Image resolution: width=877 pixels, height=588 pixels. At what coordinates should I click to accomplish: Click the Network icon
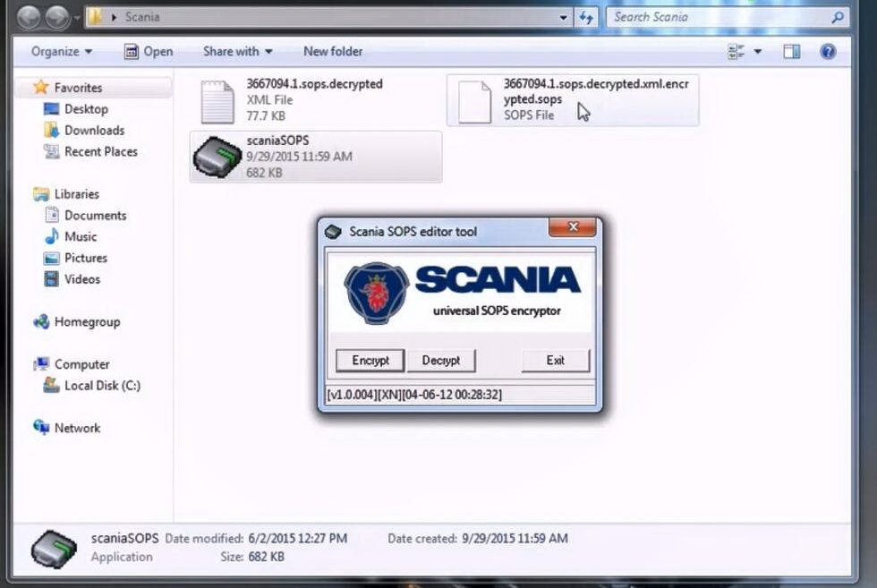(x=41, y=428)
